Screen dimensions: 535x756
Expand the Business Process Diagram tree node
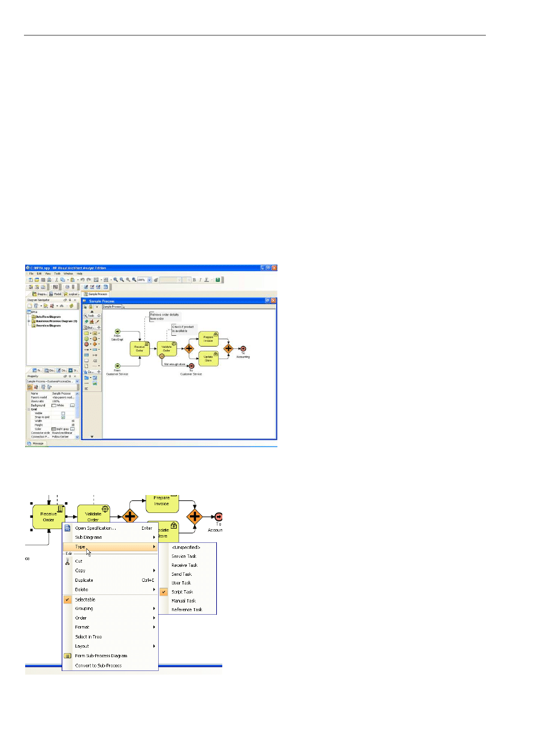click(28, 321)
